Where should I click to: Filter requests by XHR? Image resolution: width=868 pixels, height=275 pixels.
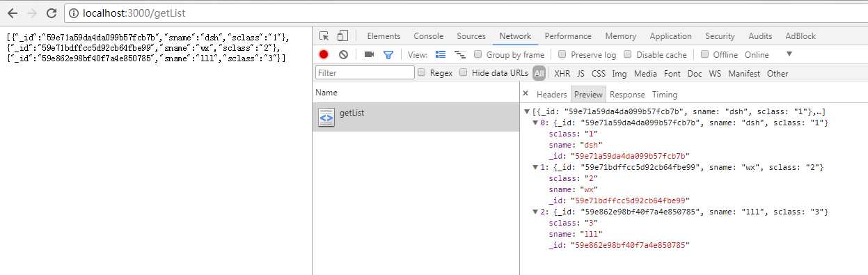[x=562, y=73]
